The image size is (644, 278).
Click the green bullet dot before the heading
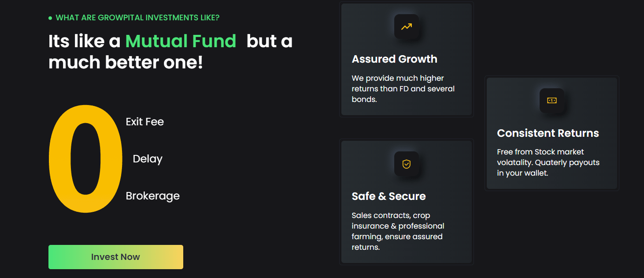point(50,18)
